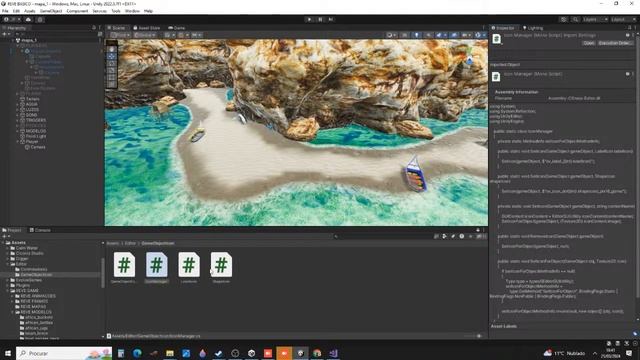This screenshot has width=640, height=360.
Task: Collapse the REVE MODELOS folder
Action: coord(13,312)
